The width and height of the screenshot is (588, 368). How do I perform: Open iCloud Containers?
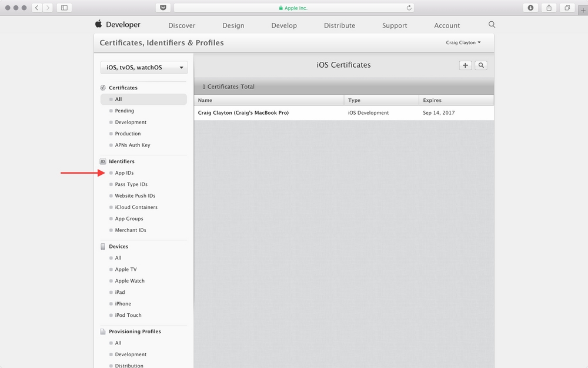(x=136, y=207)
